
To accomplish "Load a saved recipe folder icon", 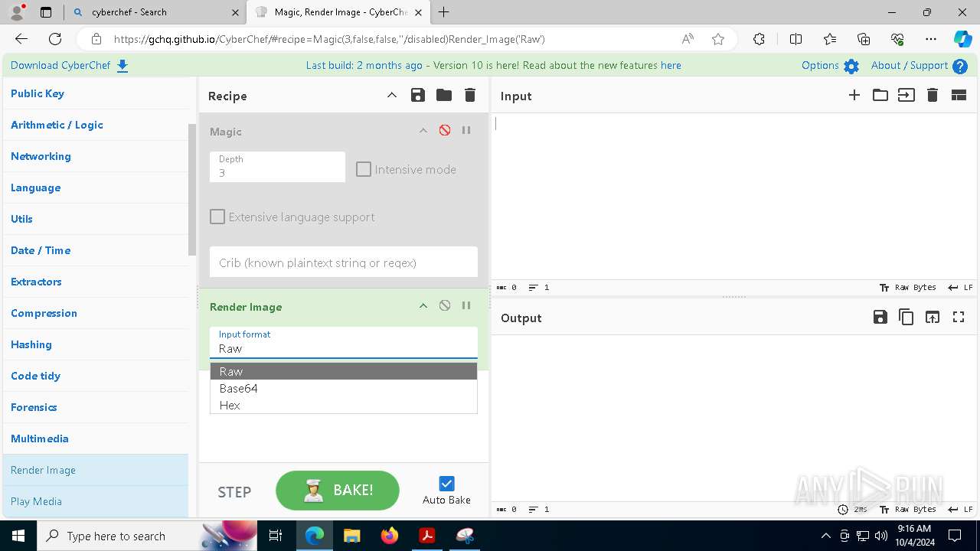I will (443, 95).
